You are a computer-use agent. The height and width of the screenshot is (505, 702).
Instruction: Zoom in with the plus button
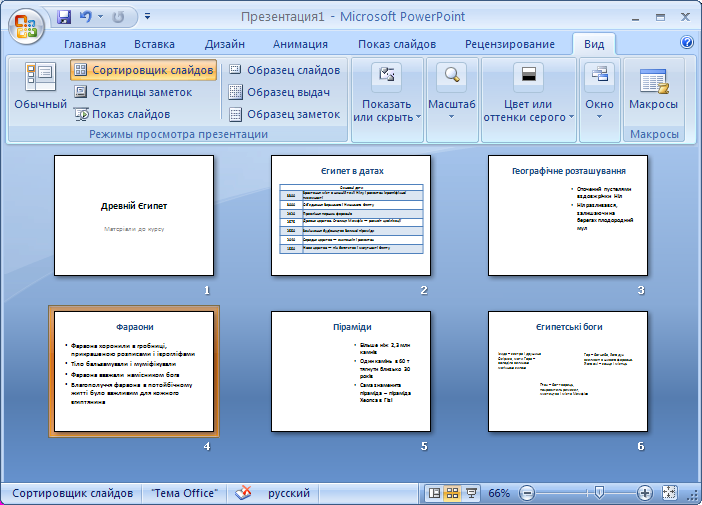pyautogui.click(x=645, y=493)
